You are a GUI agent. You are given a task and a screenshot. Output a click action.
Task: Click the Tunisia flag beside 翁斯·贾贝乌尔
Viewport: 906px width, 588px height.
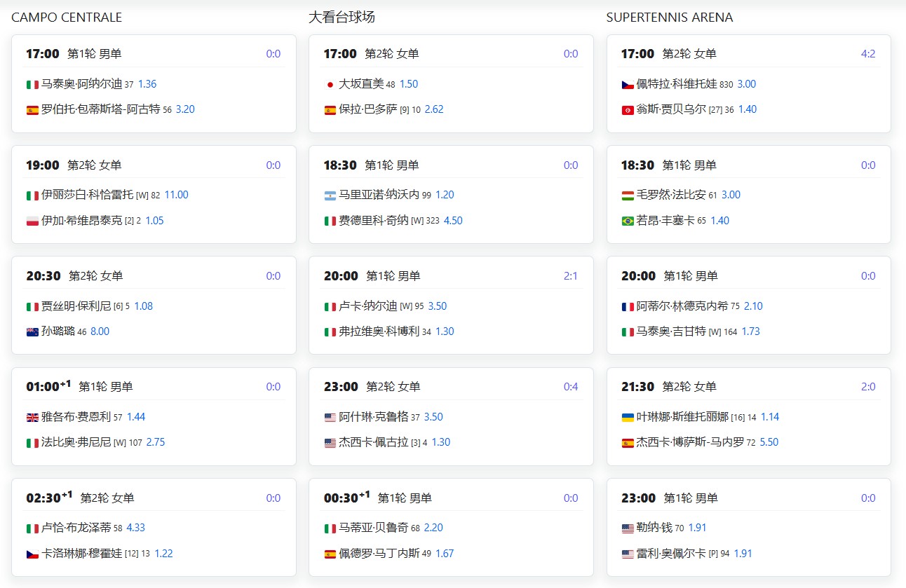click(x=628, y=109)
